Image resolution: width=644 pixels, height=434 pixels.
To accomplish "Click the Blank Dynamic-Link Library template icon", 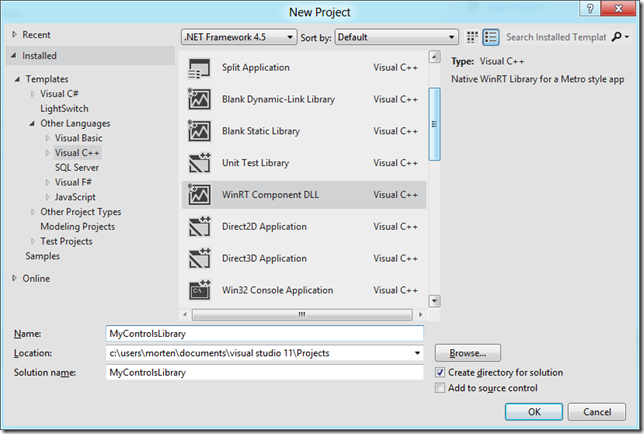I will 199,99.
